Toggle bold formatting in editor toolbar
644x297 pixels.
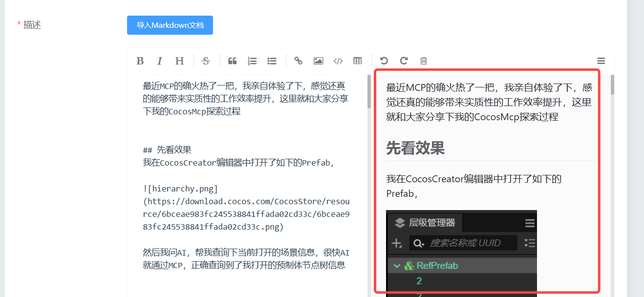(x=140, y=61)
